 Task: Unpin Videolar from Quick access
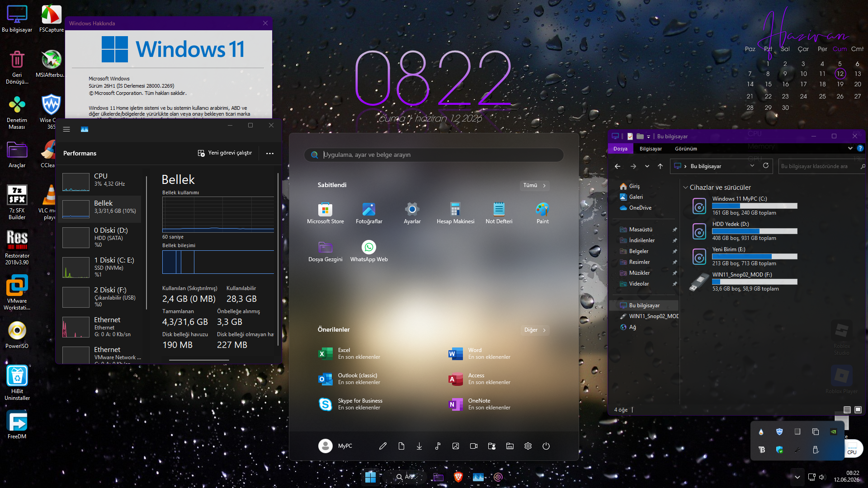pyautogui.click(x=675, y=284)
